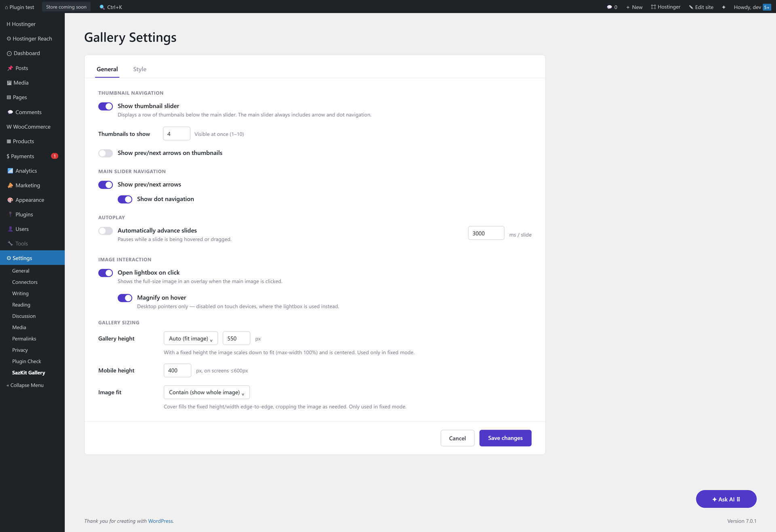The image size is (776, 532).
Task: Click the gallery height pixel value field
Action: pos(236,338)
